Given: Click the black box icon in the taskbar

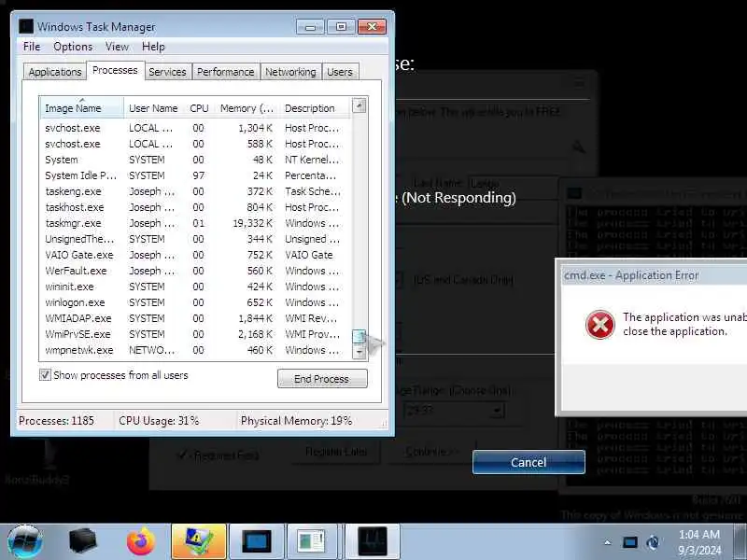Looking at the screenshot, I should pos(83,541).
